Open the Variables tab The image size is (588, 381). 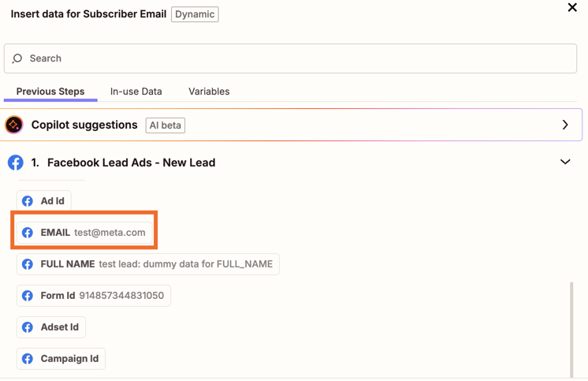pyautogui.click(x=209, y=92)
